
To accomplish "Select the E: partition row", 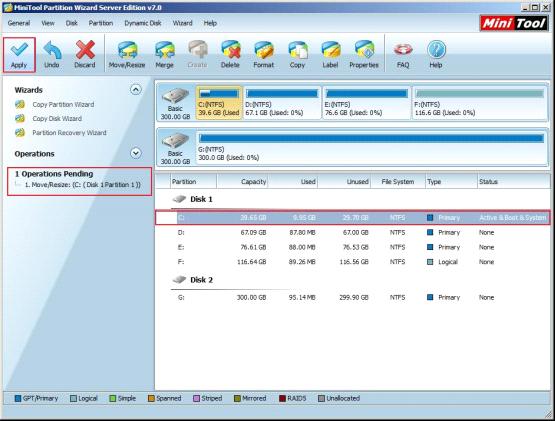I will (x=353, y=247).
